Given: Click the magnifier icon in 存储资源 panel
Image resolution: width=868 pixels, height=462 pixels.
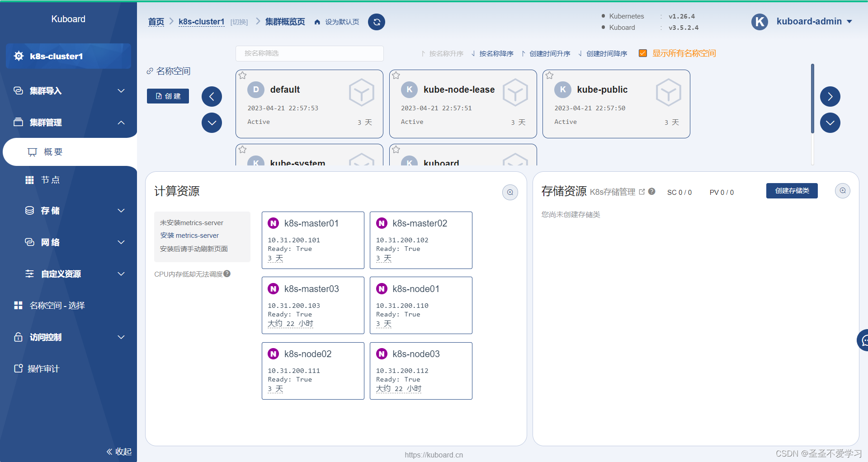Looking at the screenshot, I should [x=843, y=191].
